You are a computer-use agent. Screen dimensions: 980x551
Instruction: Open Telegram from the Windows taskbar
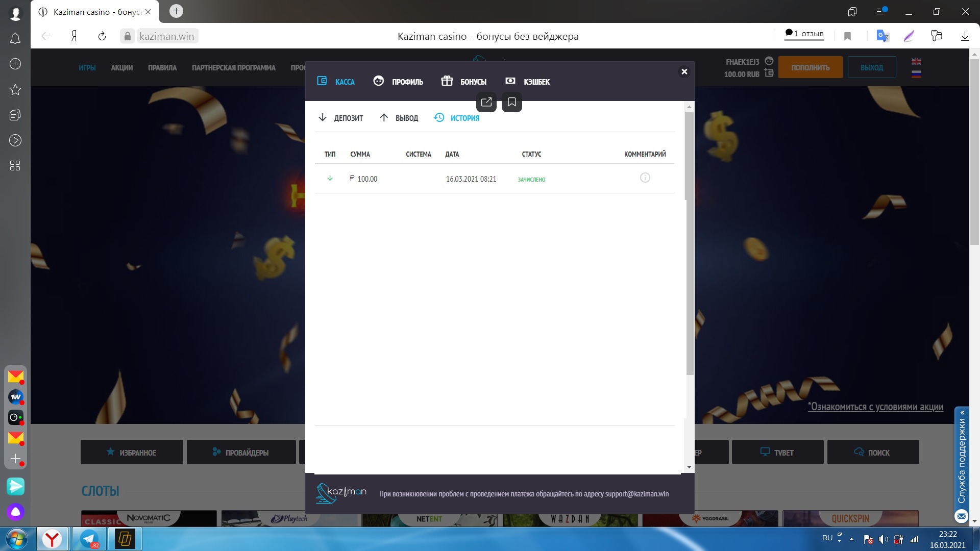coord(89,539)
